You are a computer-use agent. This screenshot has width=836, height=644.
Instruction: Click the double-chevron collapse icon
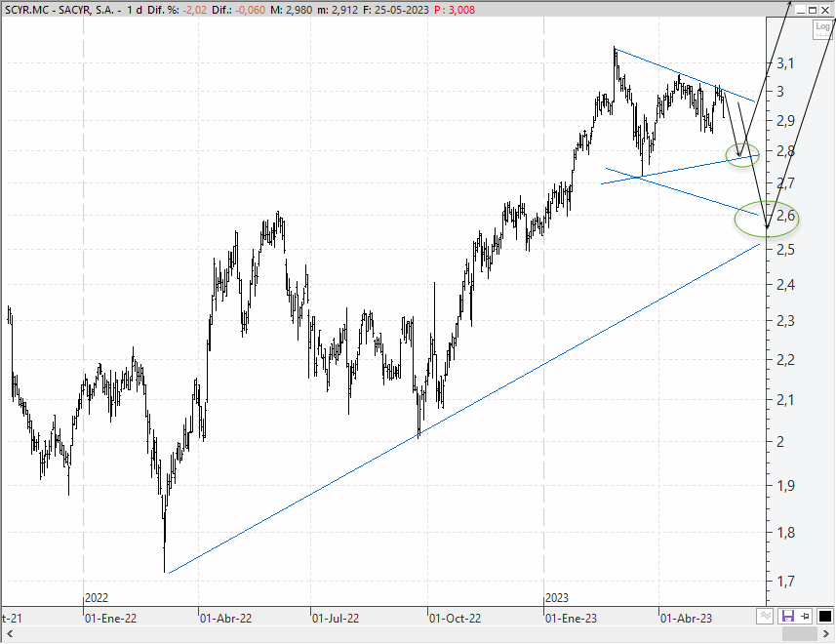point(765,617)
